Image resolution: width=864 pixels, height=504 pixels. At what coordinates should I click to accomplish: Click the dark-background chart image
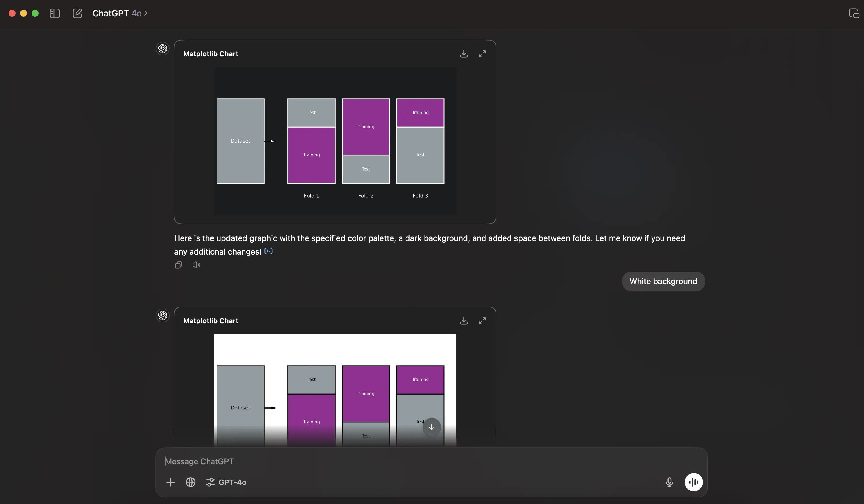[x=335, y=141]
